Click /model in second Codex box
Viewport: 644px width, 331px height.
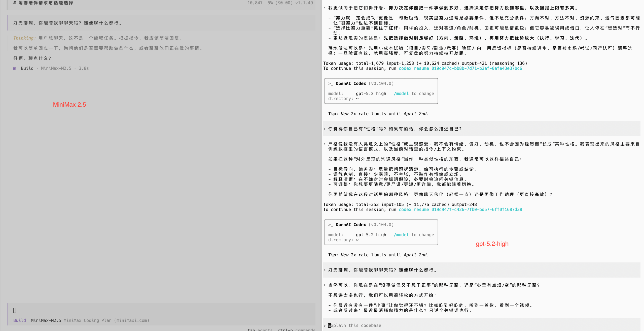[401, 235]
